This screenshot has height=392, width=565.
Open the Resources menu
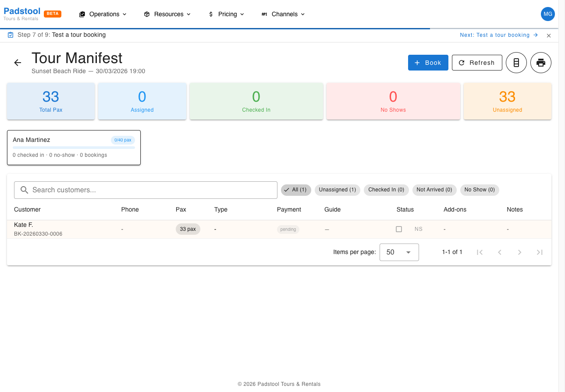click(x=167, y=14)
